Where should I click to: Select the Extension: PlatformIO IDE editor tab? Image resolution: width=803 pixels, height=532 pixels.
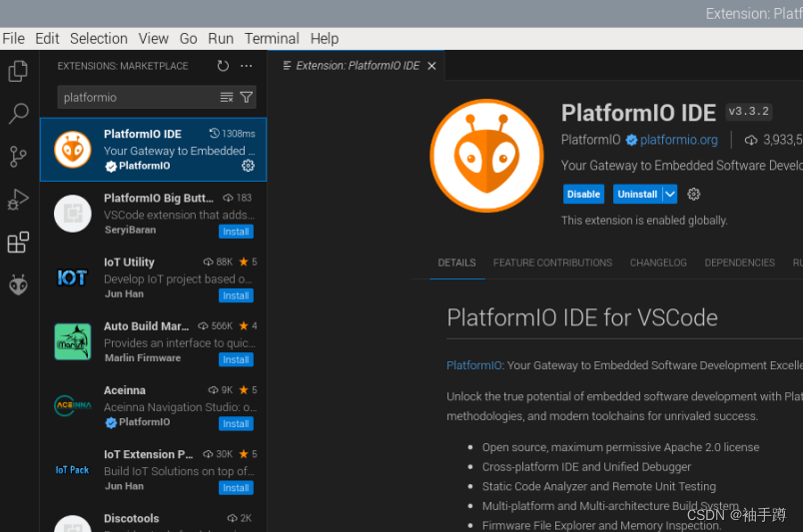(357, 66)
